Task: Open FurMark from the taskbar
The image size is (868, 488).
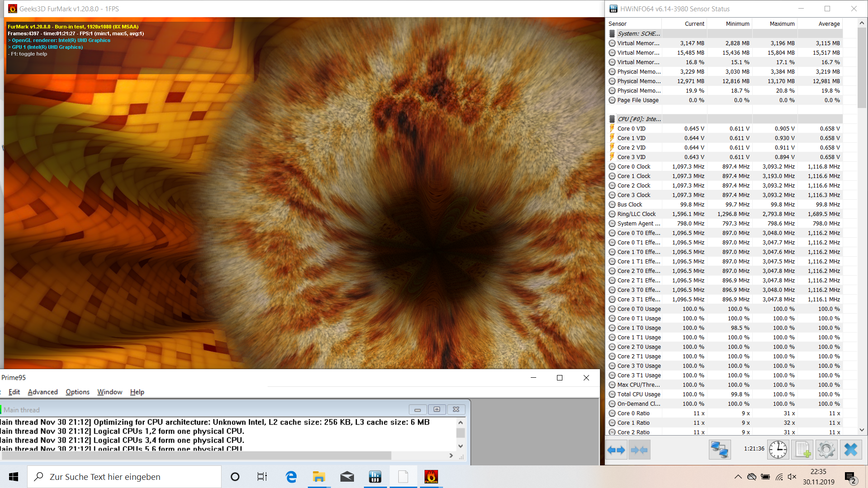Action: (431, 477)
